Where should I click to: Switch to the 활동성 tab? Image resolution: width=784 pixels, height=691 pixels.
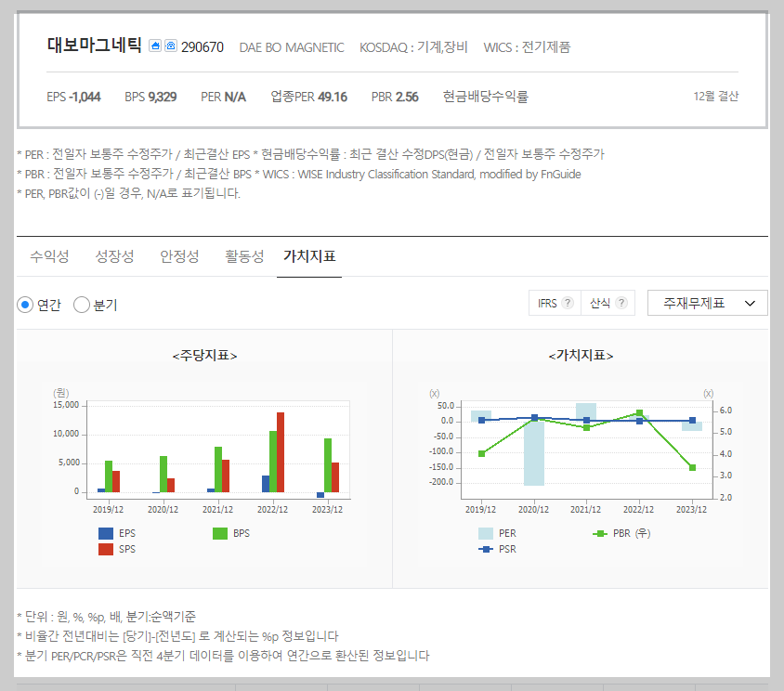click(244, 256)
